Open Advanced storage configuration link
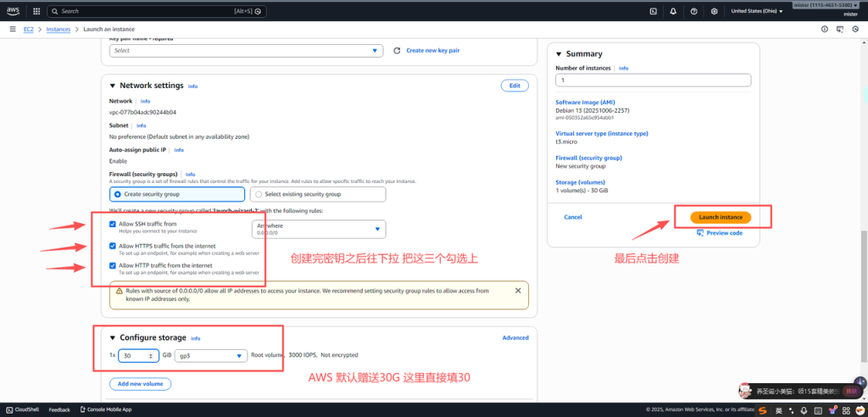The height and width of the screenshot is (417, 868). [515, 338]
